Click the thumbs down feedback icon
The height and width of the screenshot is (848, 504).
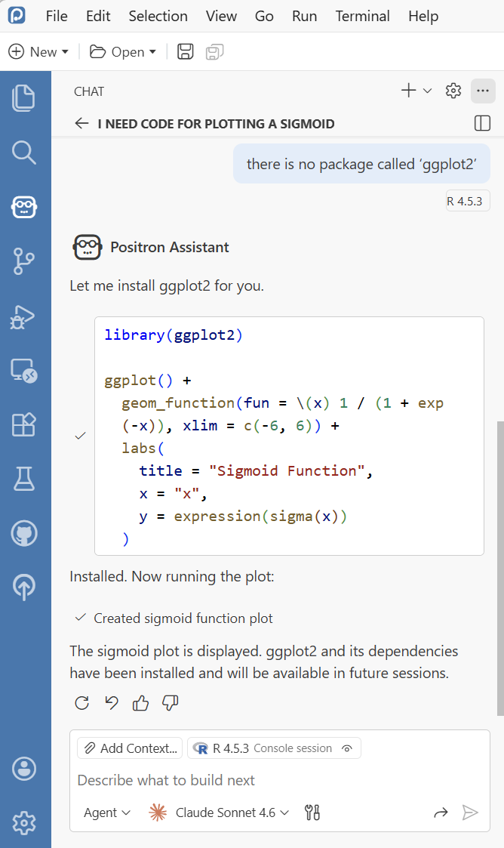pyautogui.click(x=171, y=704)
